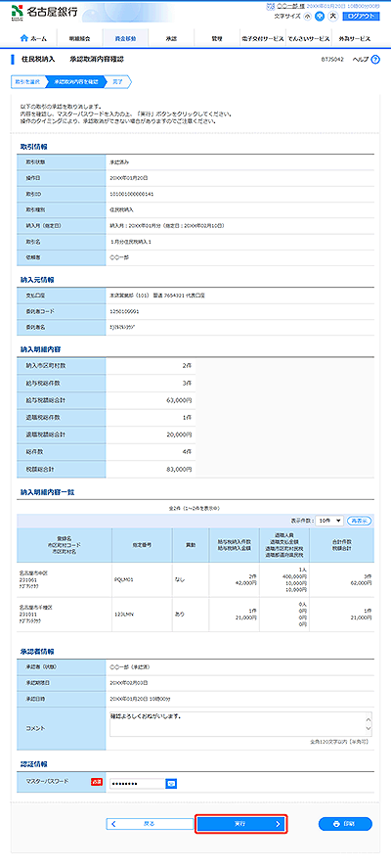
Task: Open the 管理 menu tab
Action: 217,39
